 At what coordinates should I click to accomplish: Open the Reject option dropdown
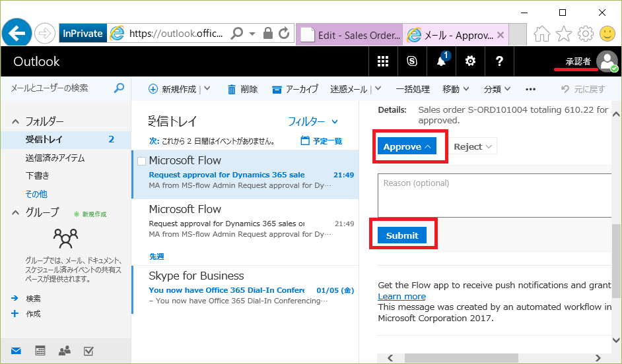[x=473, y=146]
